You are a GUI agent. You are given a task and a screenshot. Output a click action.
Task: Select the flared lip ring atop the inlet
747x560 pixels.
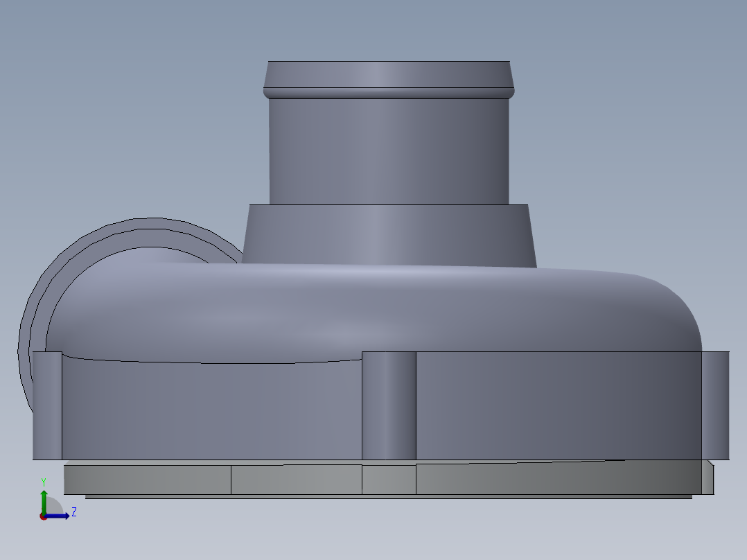click(389, 80)
